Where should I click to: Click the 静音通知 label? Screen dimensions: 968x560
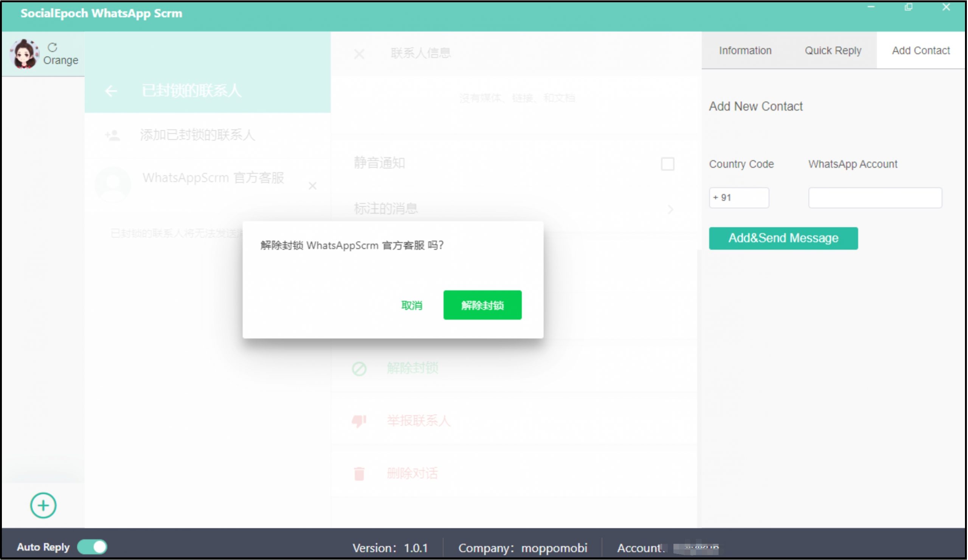coord(380,163)
